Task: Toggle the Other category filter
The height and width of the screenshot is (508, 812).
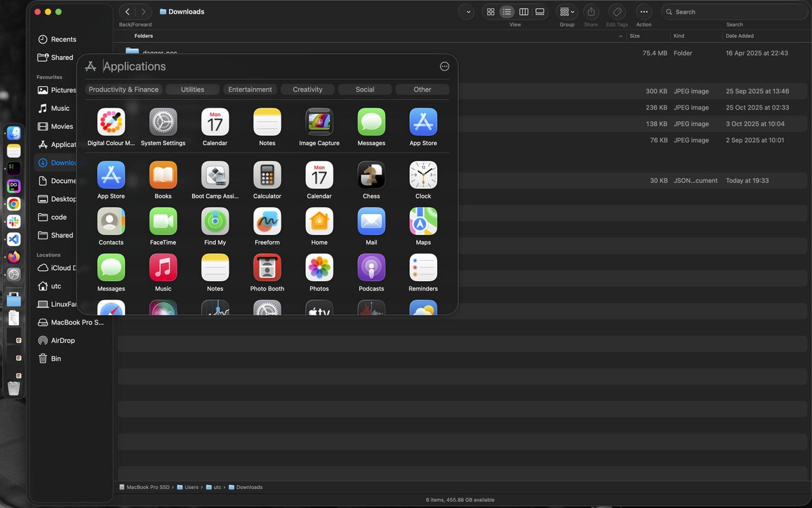Action: (x=422, y=89)
